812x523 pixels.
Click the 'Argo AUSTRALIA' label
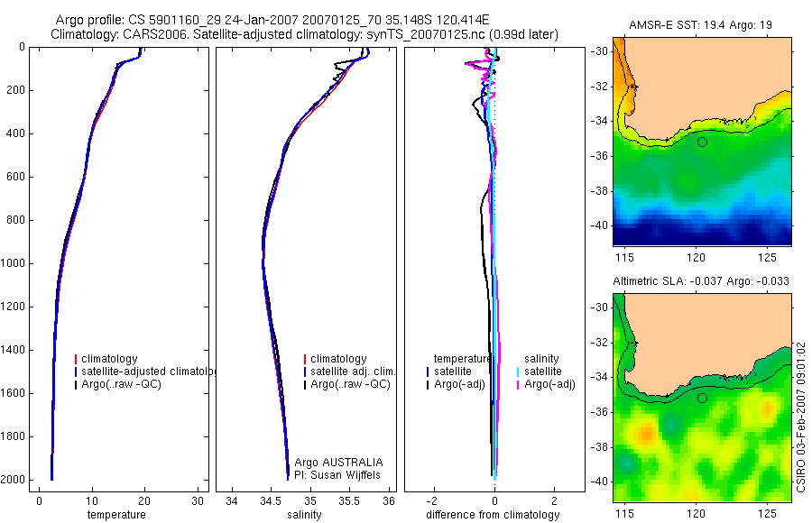338,463
